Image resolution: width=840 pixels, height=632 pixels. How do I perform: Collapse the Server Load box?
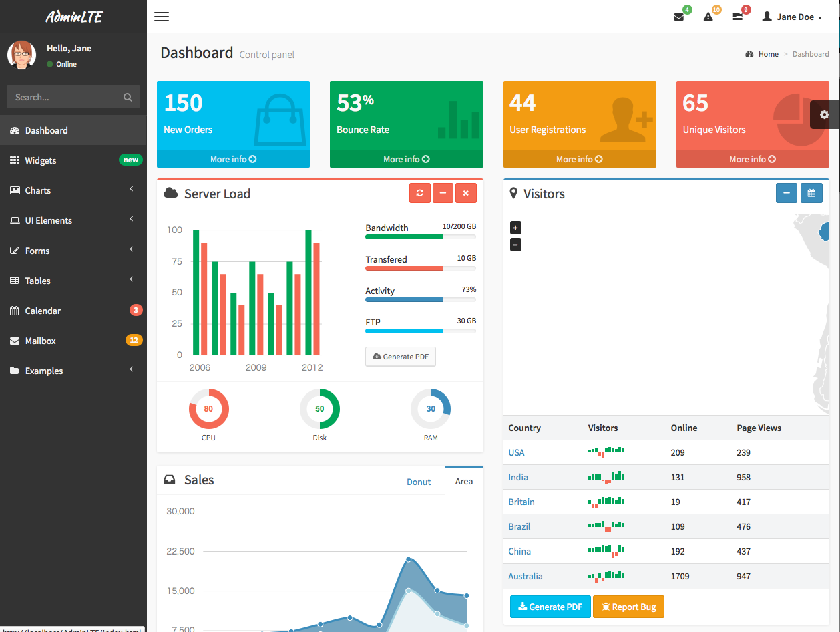pyautogui.click(x=443, y=193)
